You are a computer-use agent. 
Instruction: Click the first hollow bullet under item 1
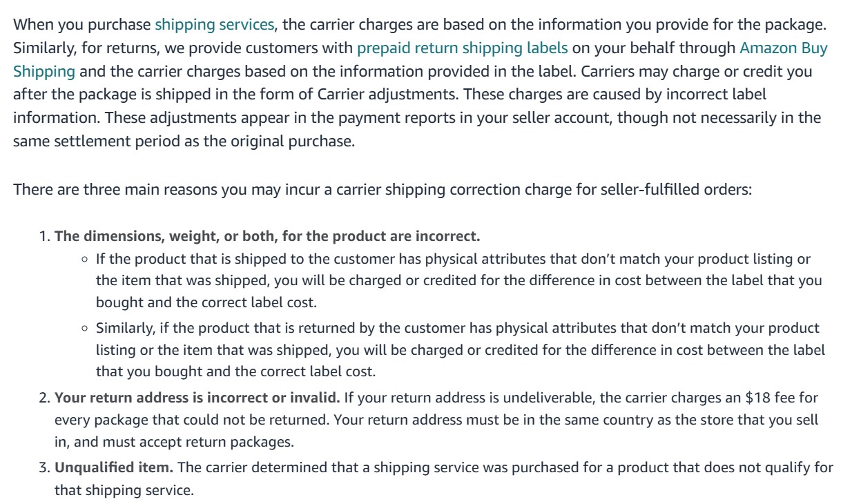[x=85, y=260]
